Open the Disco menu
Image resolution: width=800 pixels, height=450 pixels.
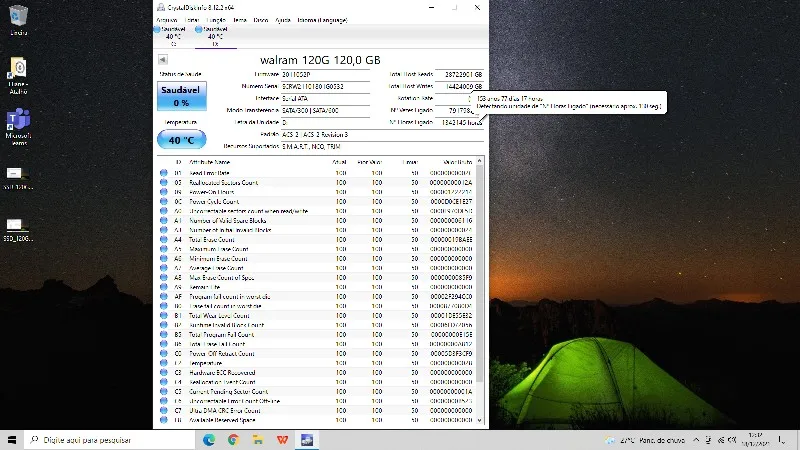click(x=261, y=20)
